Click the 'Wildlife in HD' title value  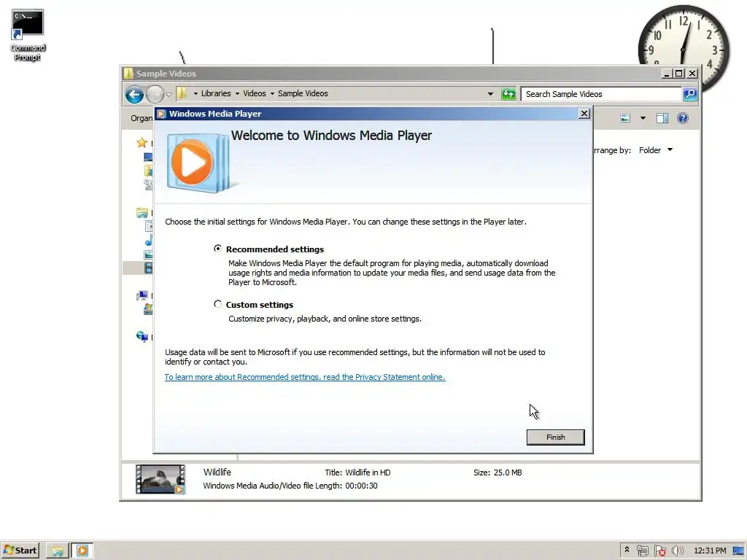(368, 472)
